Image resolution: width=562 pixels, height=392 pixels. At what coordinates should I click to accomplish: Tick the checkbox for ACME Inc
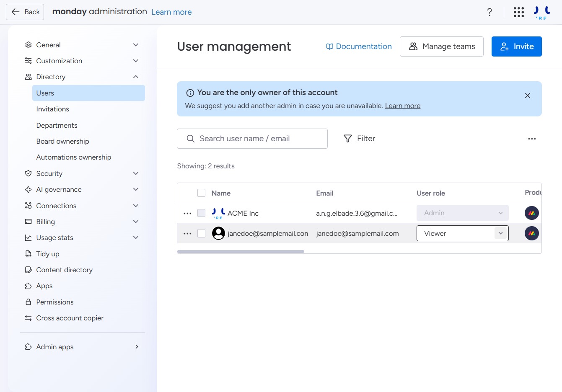click(x=201, y=213)
